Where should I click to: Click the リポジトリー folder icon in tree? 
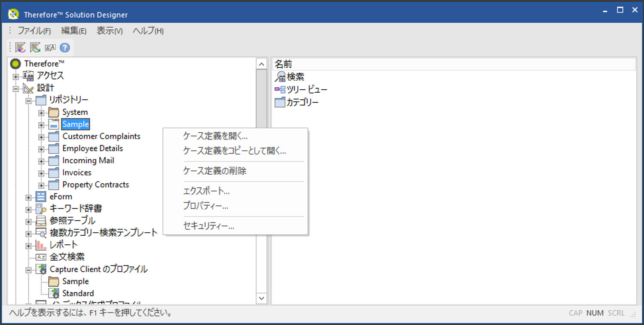pyautogui.click(x=41, y=100)
